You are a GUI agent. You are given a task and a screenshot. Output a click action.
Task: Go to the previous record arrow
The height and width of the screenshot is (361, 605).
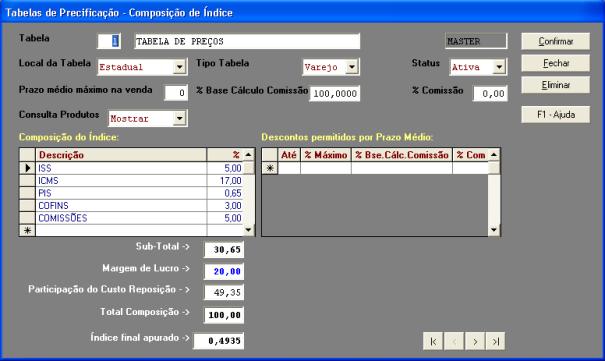454,341
